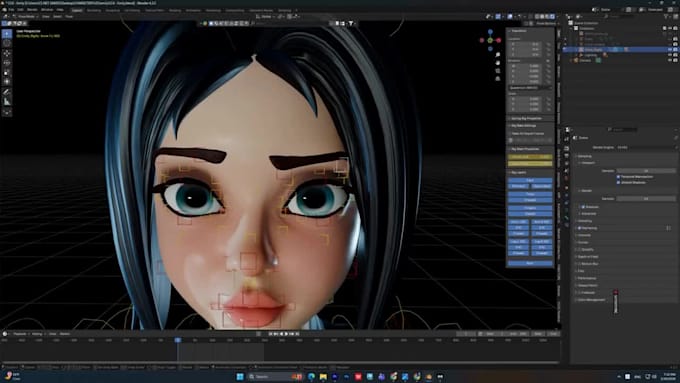Open the outliner filter funnel icon
The image size is (680, 383).
pos(666,16)
